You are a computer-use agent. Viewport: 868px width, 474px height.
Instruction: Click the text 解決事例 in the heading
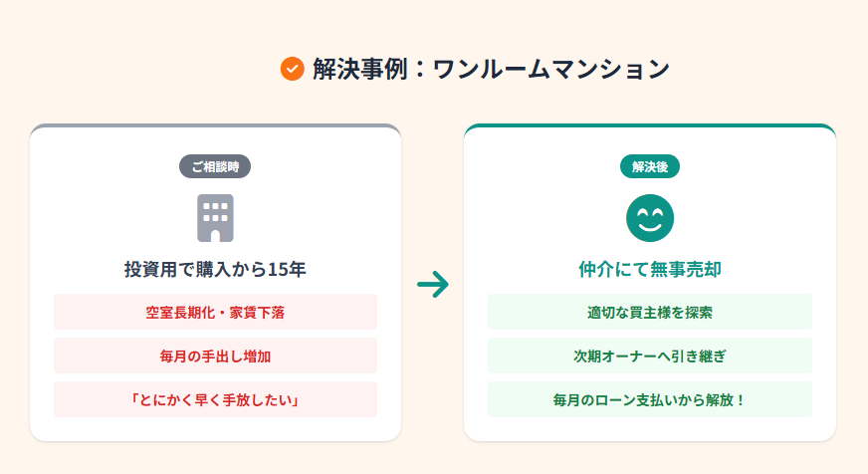coord(360,70)
